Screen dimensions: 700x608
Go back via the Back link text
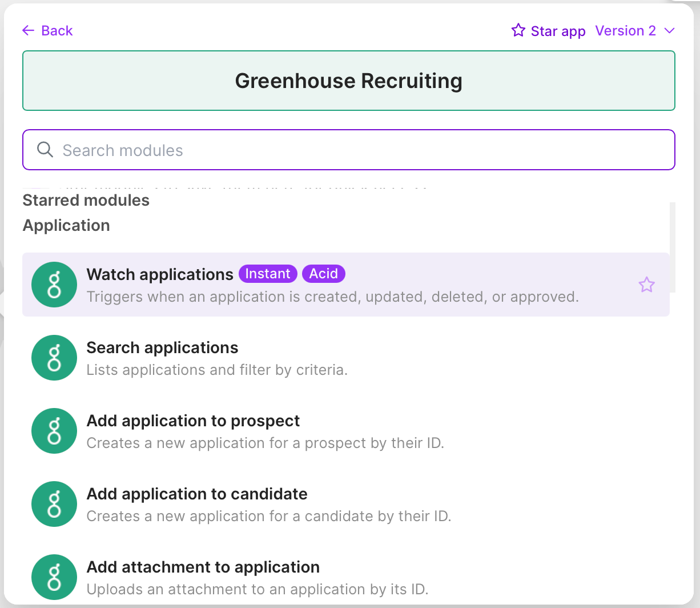tap(57, 31)
